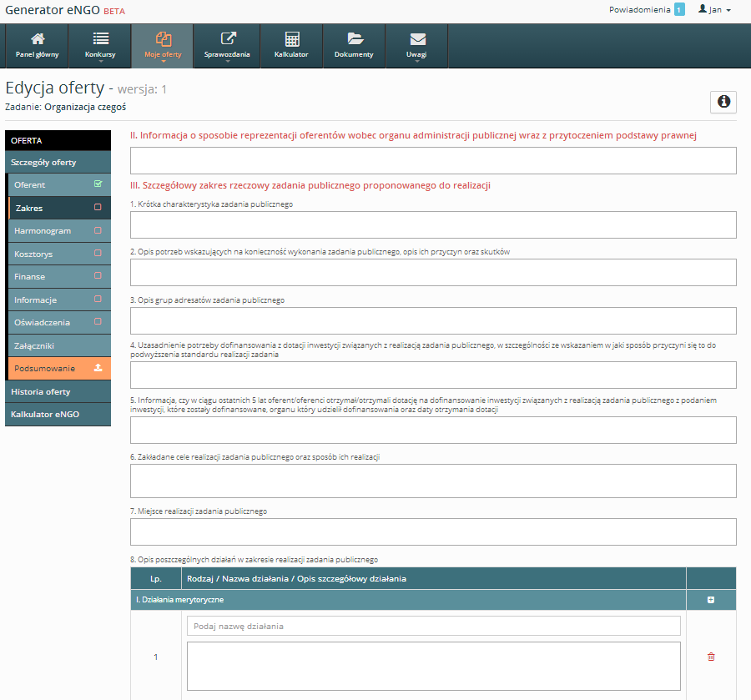This screenshot has height=700, width=751.
Task: Click the Podaj nazwę działania input
Action: pos(433,626)
